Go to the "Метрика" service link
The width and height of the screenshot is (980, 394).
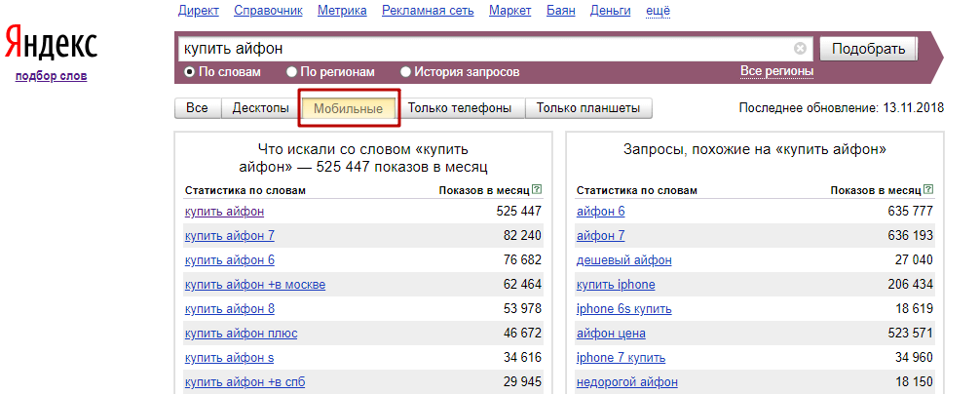(343, 11)
